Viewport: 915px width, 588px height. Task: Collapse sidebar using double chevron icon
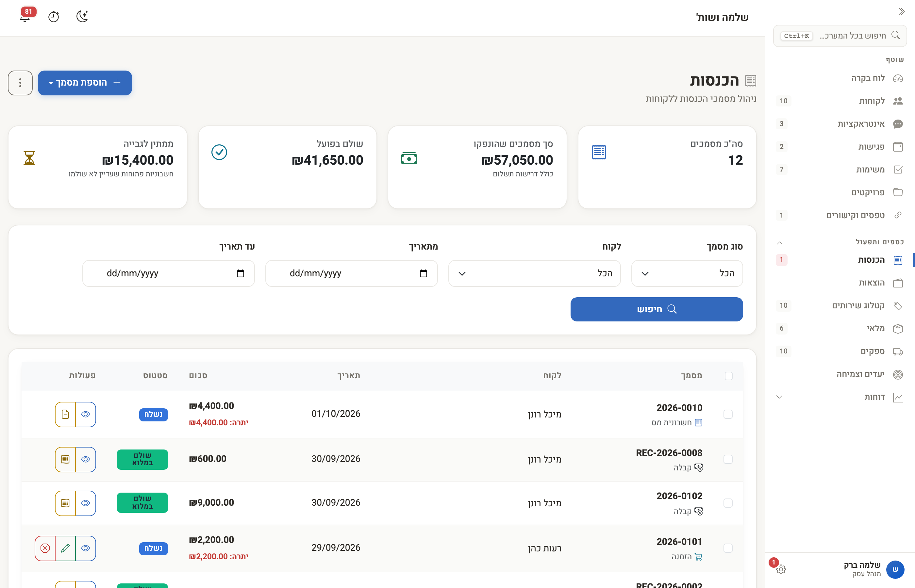click(x=901, y=11)
